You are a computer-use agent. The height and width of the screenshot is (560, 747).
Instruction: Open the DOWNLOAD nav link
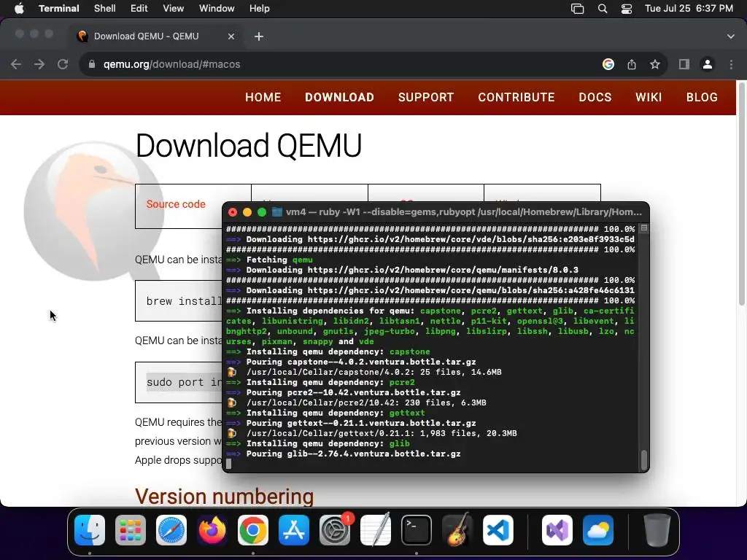(x=340, y=97)
